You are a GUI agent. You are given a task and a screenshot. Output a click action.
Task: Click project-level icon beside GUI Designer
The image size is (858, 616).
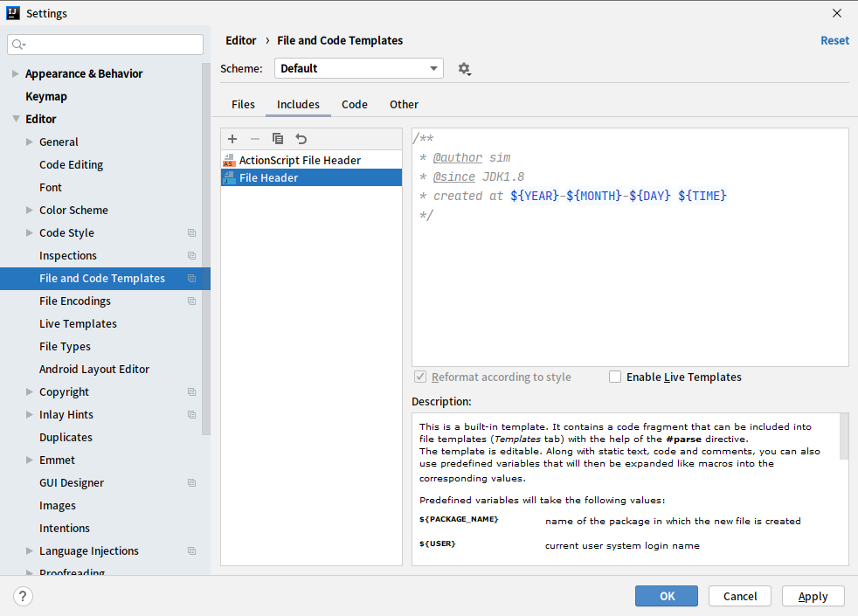191,482
